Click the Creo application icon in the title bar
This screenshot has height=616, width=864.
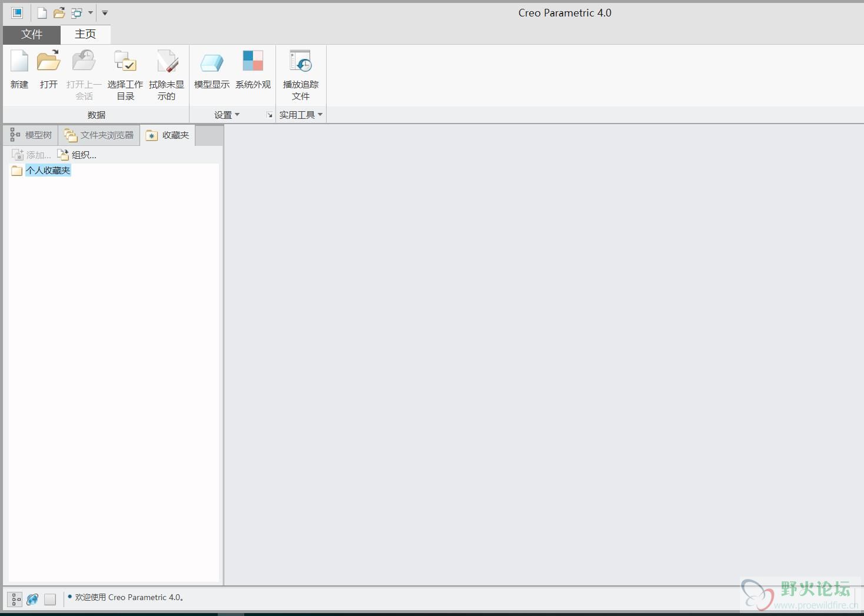coord(17,12)
